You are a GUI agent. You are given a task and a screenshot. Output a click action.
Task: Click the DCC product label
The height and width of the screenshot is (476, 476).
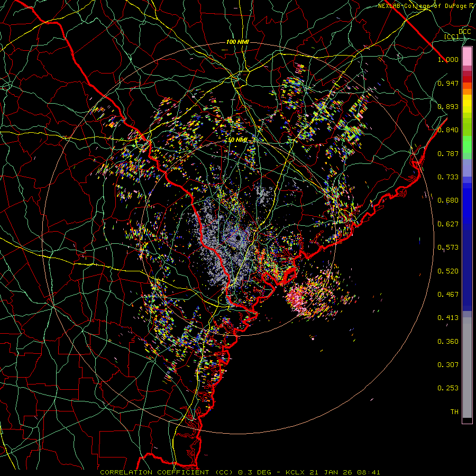(x=464, y=32)
